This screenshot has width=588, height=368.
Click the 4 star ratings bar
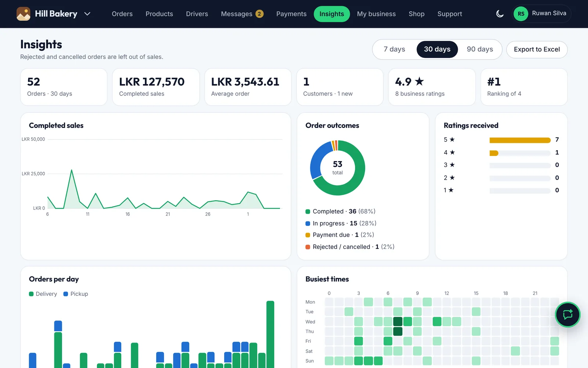coord(520,153)
